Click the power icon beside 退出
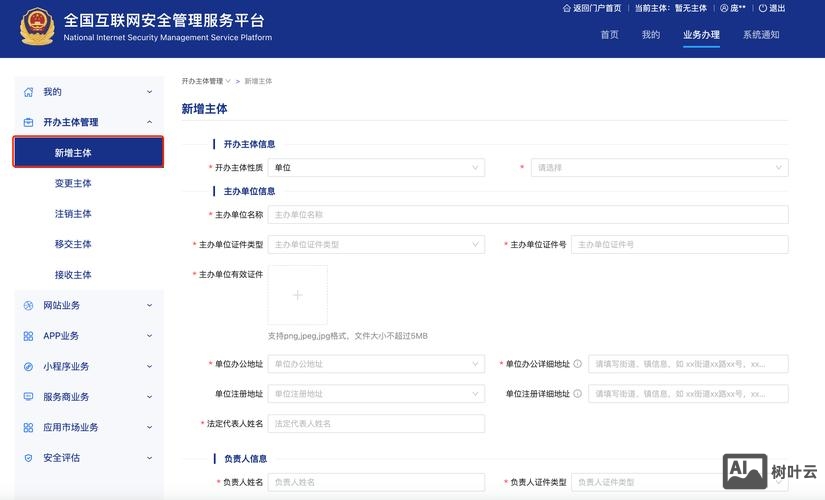The height and width of the screenshot is (500, 825). point(762,8)
